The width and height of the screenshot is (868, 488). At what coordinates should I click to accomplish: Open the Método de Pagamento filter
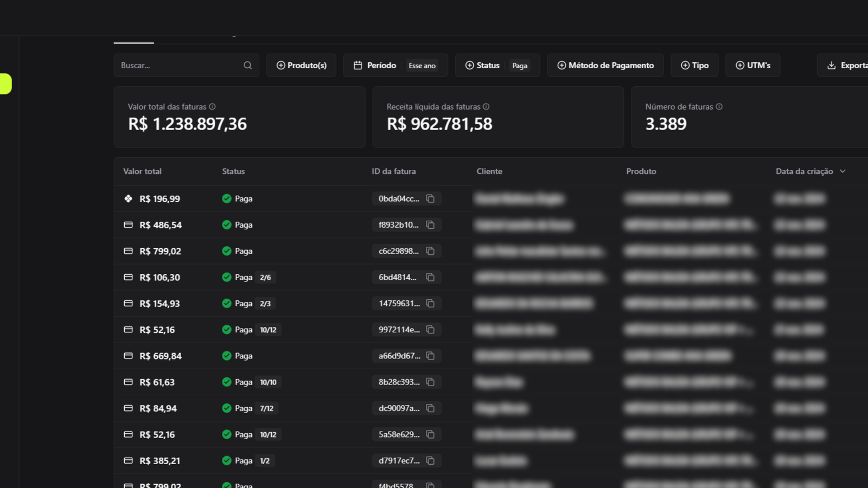point(605,65)
